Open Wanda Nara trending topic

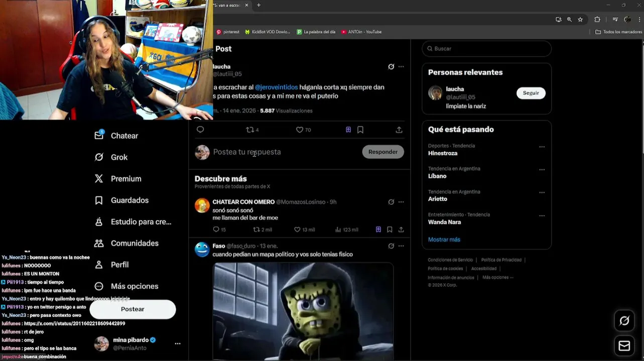pos(444,222)
